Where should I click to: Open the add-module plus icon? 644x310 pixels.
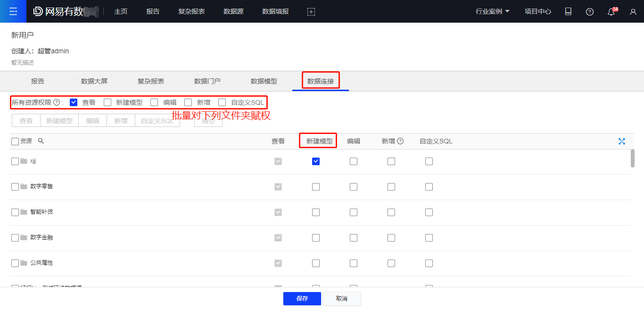click(x=311, y=12)
